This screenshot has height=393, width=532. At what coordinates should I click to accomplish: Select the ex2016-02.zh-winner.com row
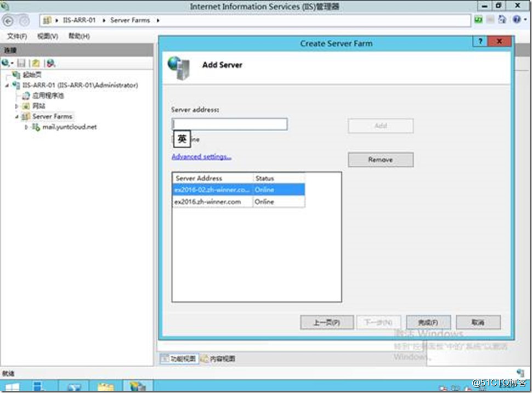(239, 189)
